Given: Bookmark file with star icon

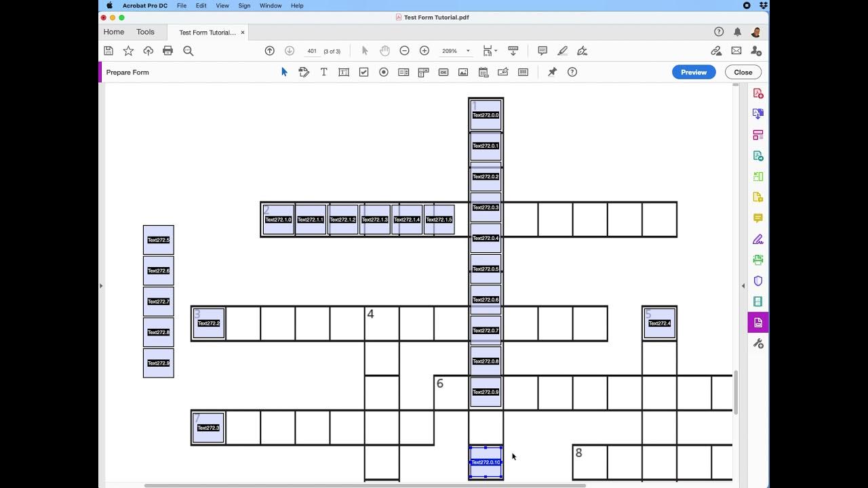Looking at the screenshot, I should [x=128, y=51].
